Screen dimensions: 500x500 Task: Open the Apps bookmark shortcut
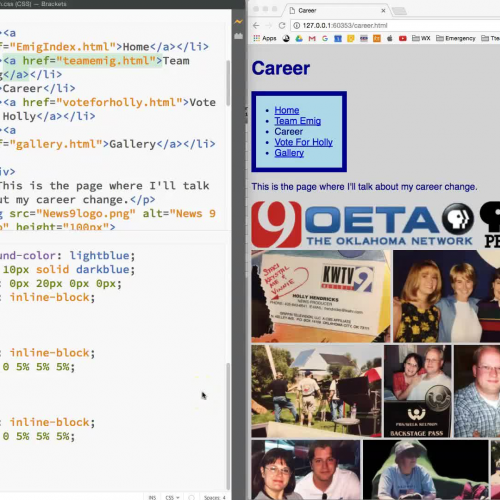pos(265,38)
